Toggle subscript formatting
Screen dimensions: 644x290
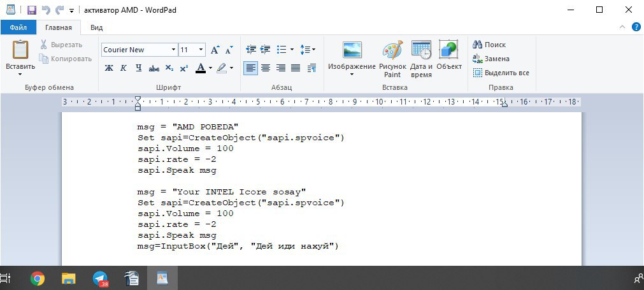click(x=169, y=68)
